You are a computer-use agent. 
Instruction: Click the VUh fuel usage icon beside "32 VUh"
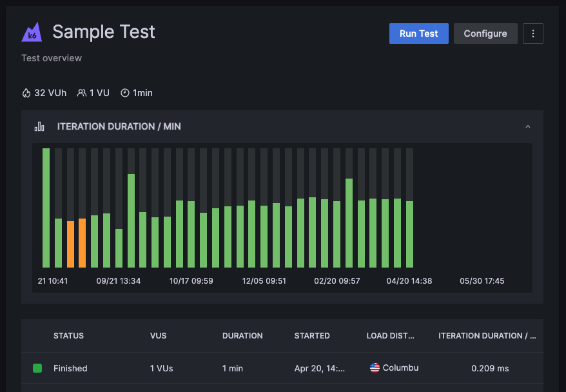pyautogui.click(x=26, y=93)
